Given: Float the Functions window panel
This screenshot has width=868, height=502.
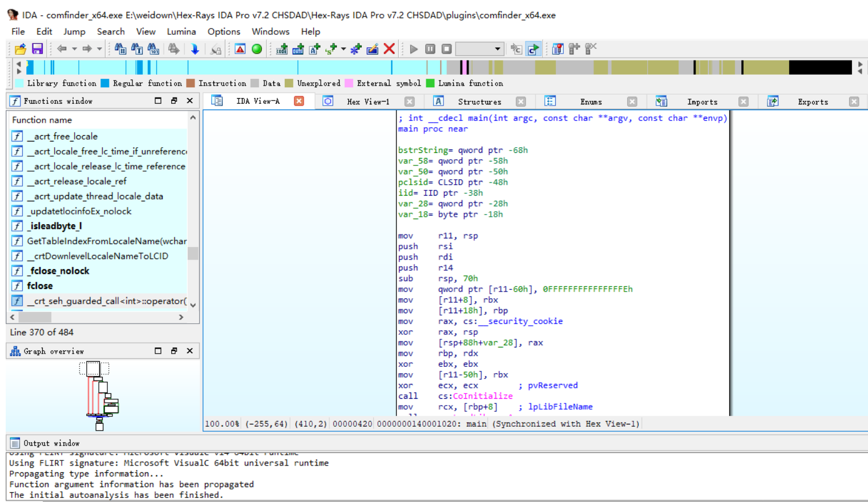Looking at the screenshot, I should [174, 101].
